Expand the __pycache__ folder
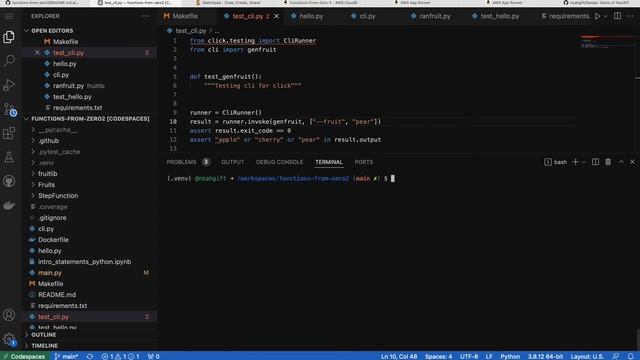The height and width of the screenshot is (360, 640). [58, 130]
